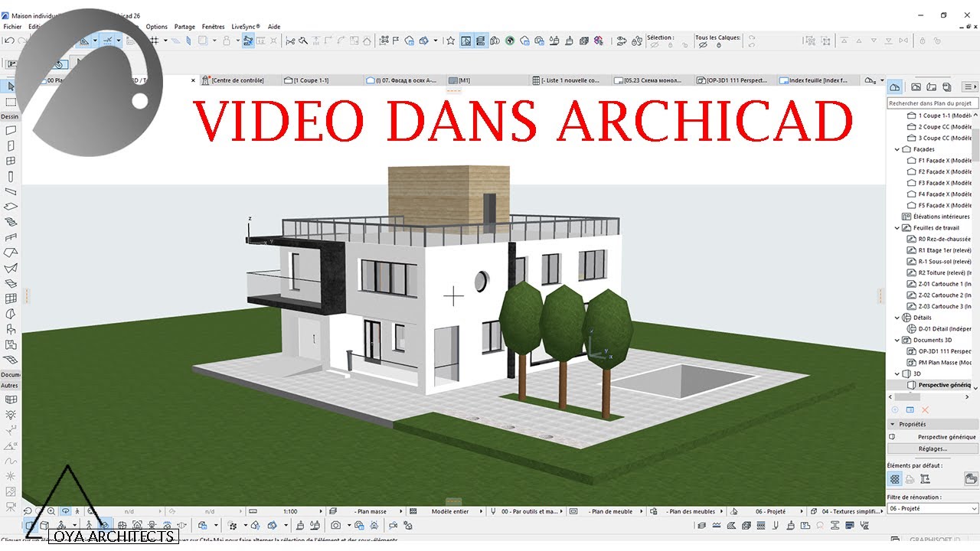Screen dimensions: 980x551
Task: Open the Publisher Sets icon in navigator
Action: point(948,87)
